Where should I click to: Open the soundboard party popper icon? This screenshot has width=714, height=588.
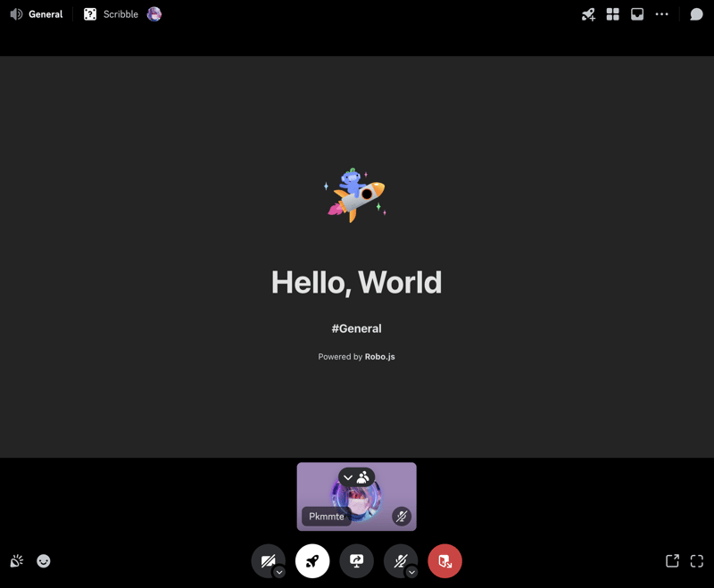click(17, 561)
